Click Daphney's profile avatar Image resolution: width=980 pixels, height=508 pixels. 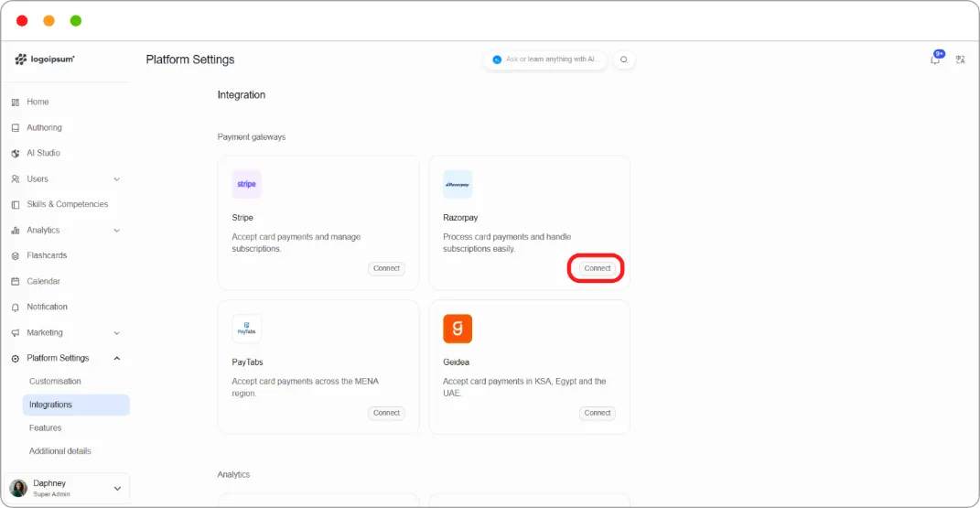(x=18, y=488)
